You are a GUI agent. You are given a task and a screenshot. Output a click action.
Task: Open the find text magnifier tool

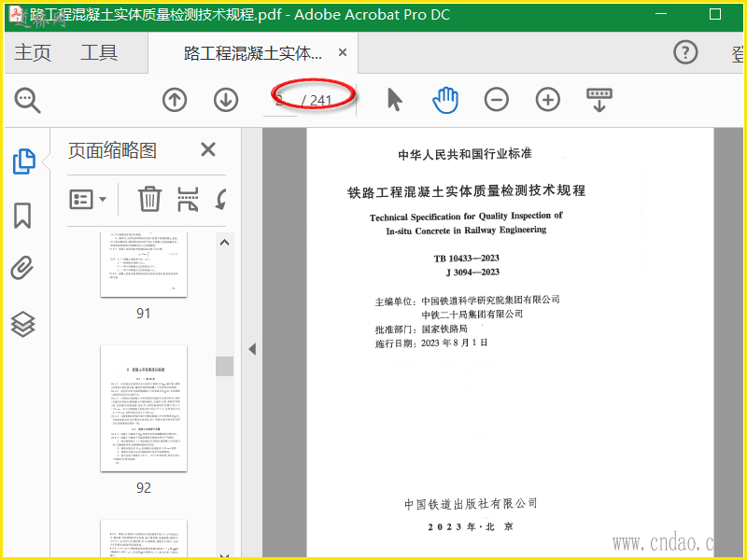coord(28,100)
